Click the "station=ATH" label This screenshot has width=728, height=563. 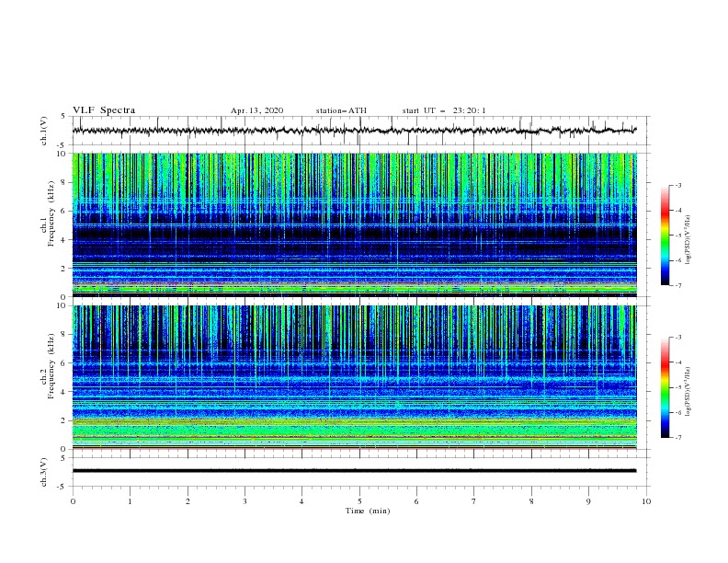(341, 110)
